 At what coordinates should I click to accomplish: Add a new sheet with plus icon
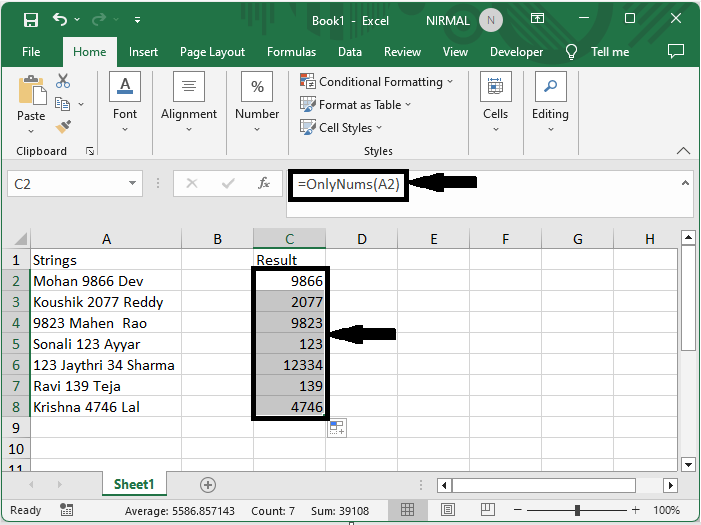pyautogui.click(x=208, y=484)
